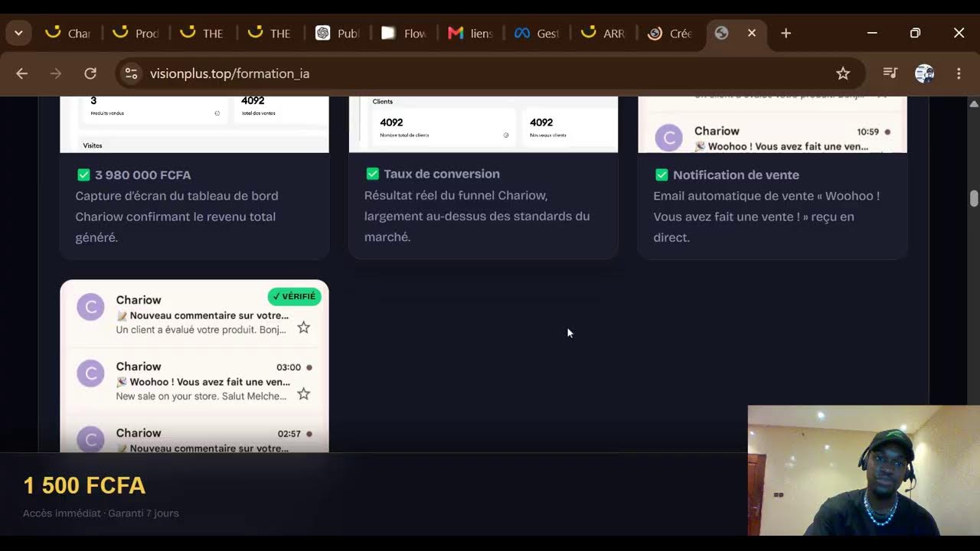View site information icon in address bar
This screenshot has width=980, height=551.
(131, 73)
